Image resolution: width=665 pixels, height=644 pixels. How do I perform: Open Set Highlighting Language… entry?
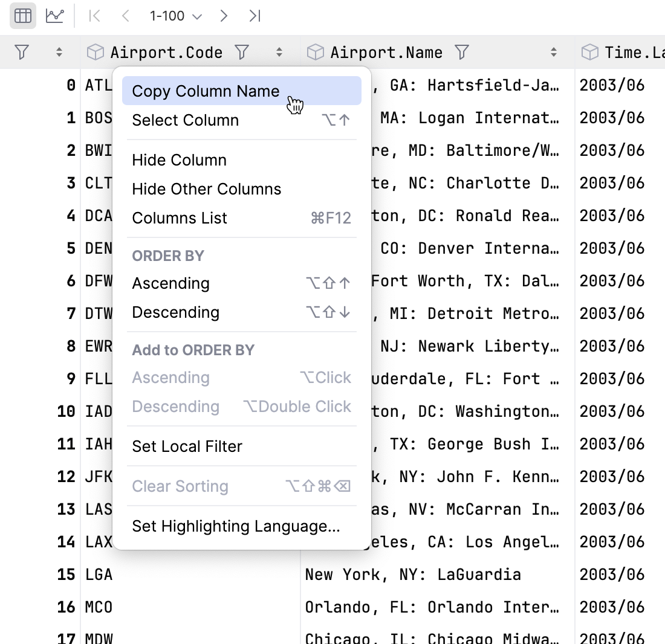pos(242,526)
